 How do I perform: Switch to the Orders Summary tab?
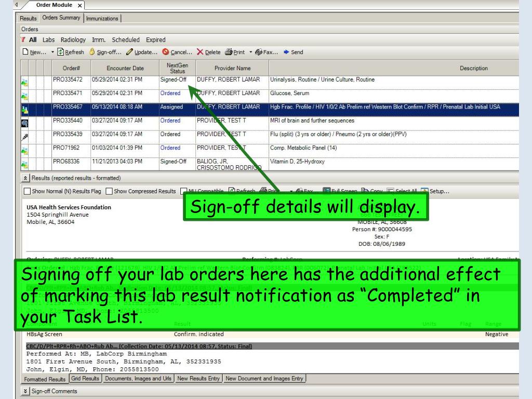tap(61, 18)
